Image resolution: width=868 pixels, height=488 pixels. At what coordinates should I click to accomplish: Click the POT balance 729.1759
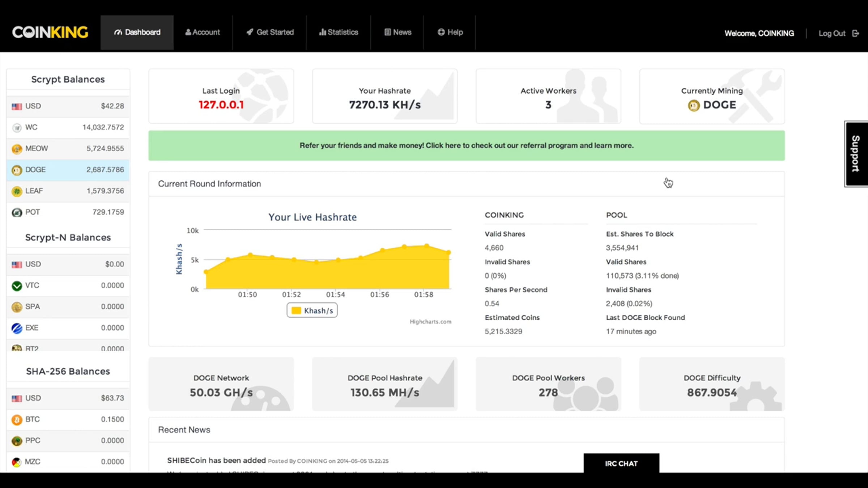pyautogui.click(x=108, y=212)
